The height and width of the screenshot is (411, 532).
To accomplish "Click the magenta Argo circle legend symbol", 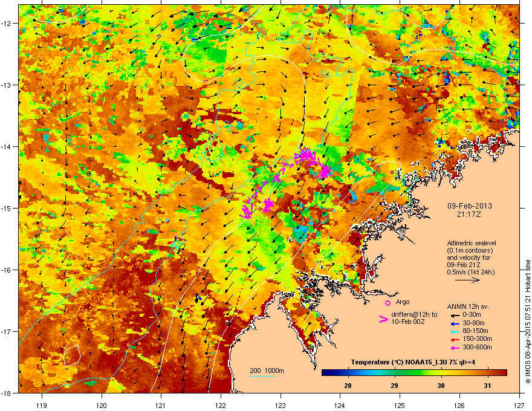I will tap(388, 303).
